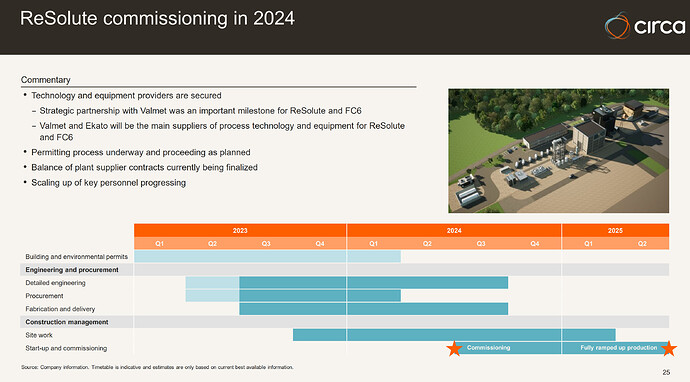The width and height of the screenshot is (690, 382).
Task: Click the slide title ReSolute commissioning in 2024
Action: point(157,18)
